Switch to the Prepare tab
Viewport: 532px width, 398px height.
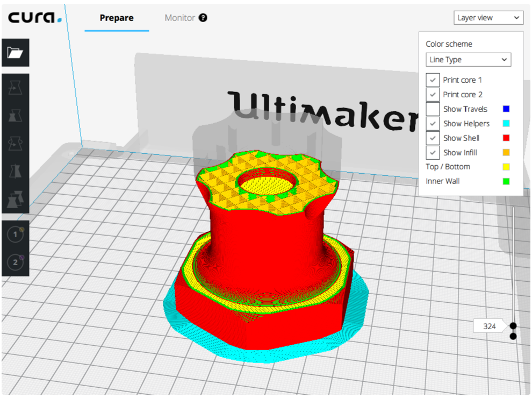point(117,18)
